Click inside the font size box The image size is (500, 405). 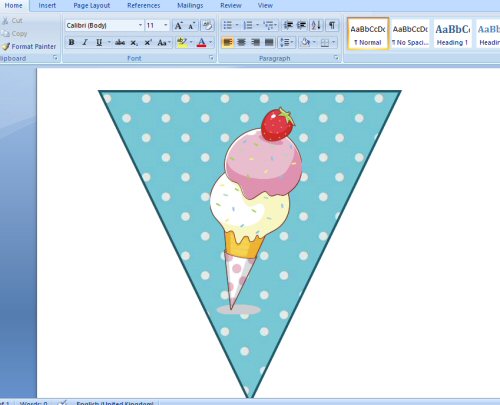(153, 25)
